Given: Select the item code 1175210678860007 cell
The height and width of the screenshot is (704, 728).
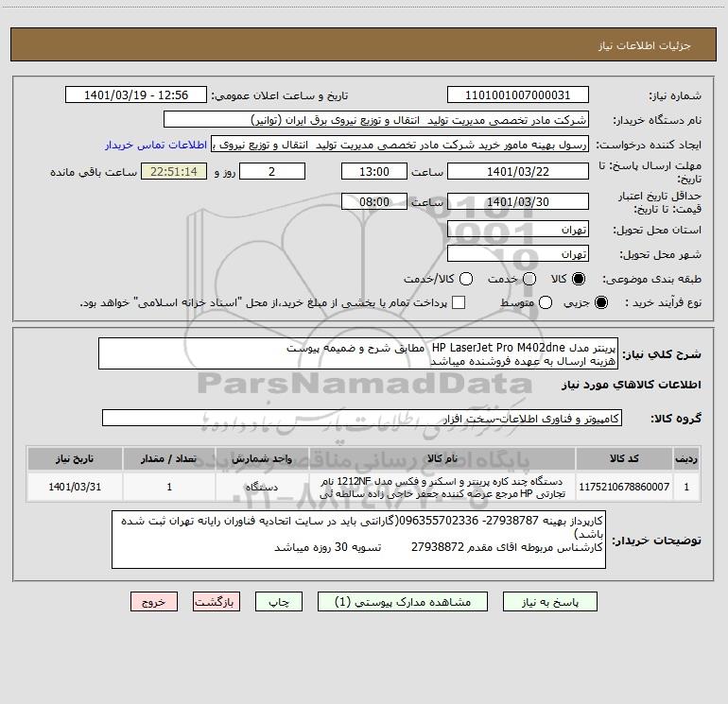Looking at the screenshot, I should [x=624, y=487].
